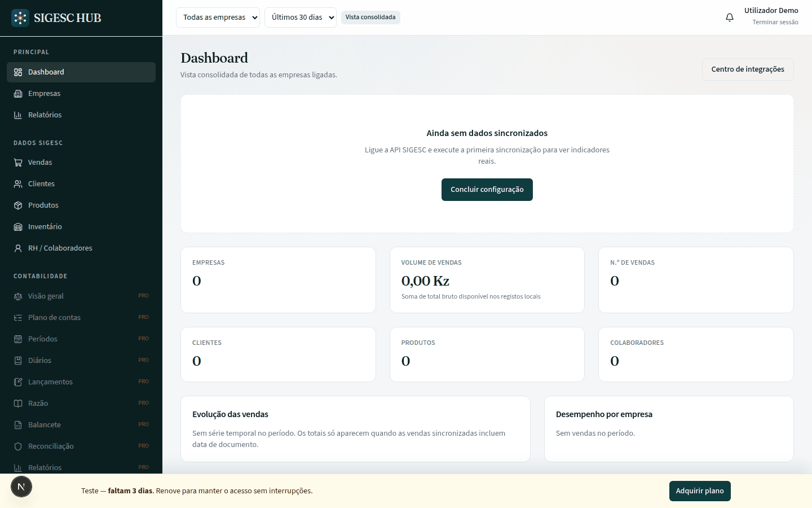Click the Colaboradores count card
The height and width of the screenshot is (508, 812).
pyautogui.click(x=696, y=354)
